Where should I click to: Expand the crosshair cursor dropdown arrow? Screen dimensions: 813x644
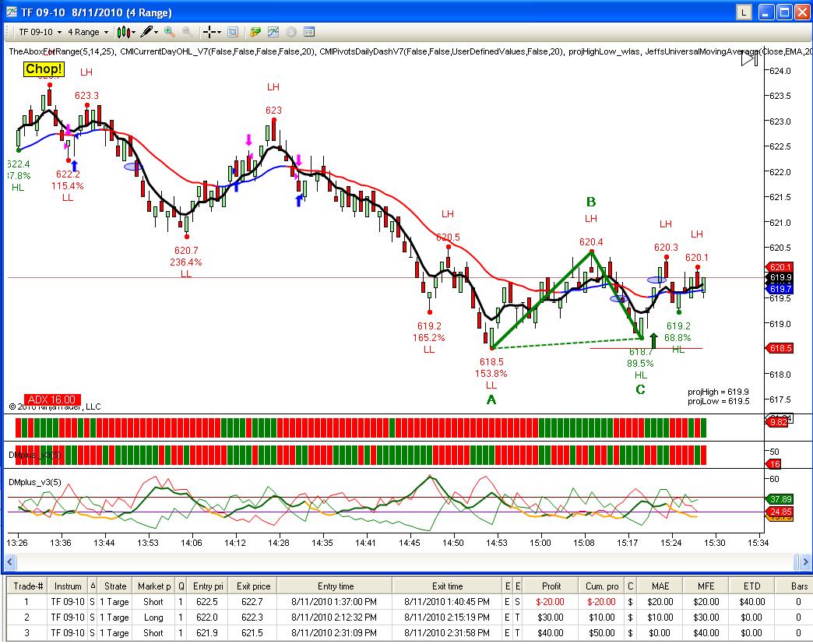(x=220, y=33)
